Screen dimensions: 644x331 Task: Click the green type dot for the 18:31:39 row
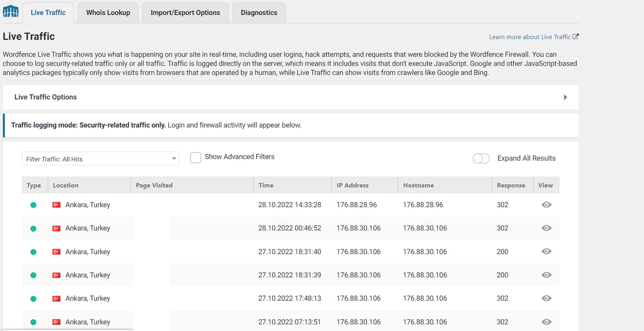tap(33, 275)
